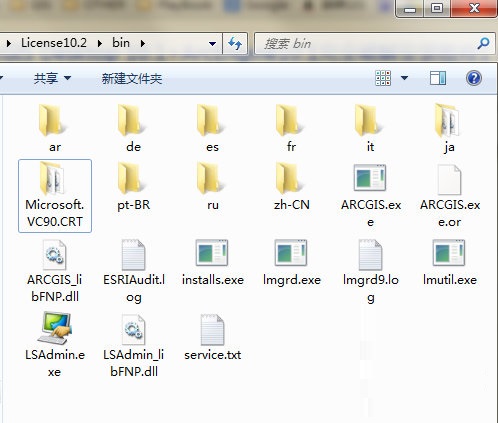The image size is (498, 423).
Task: Click the change view icon
Action: click(x=383, y=78)
